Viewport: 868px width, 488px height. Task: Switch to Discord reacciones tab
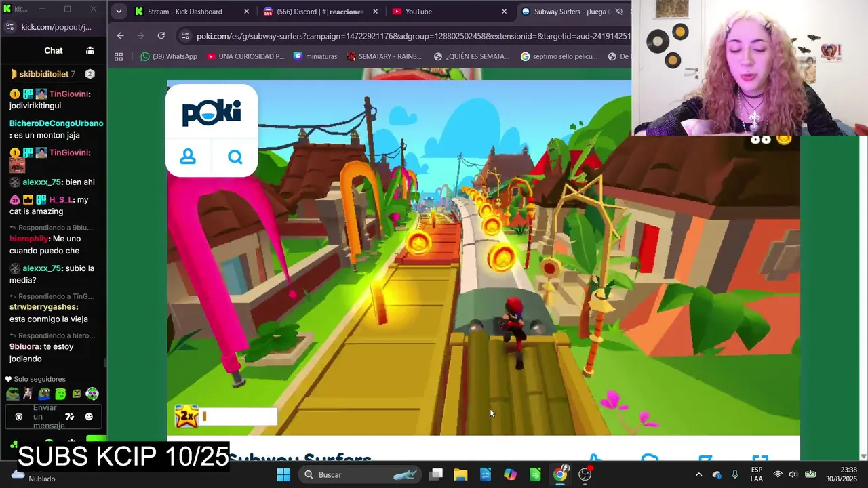320,12
